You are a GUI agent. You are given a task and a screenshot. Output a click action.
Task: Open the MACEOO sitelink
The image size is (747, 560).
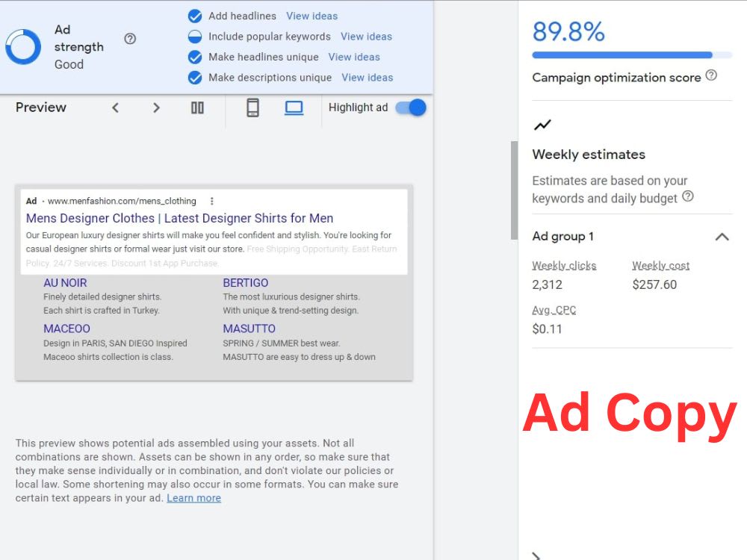pos(66,329)
